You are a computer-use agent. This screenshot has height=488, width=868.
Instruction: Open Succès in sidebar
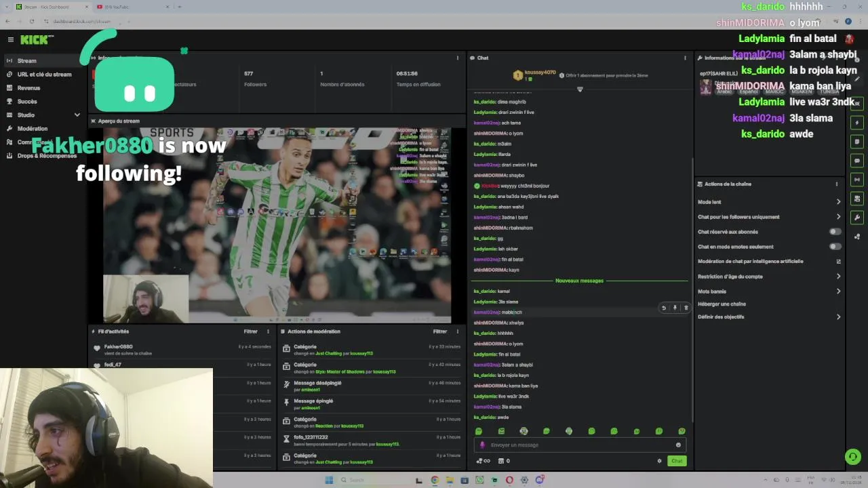pyautogui.click(x=27, y=102)
